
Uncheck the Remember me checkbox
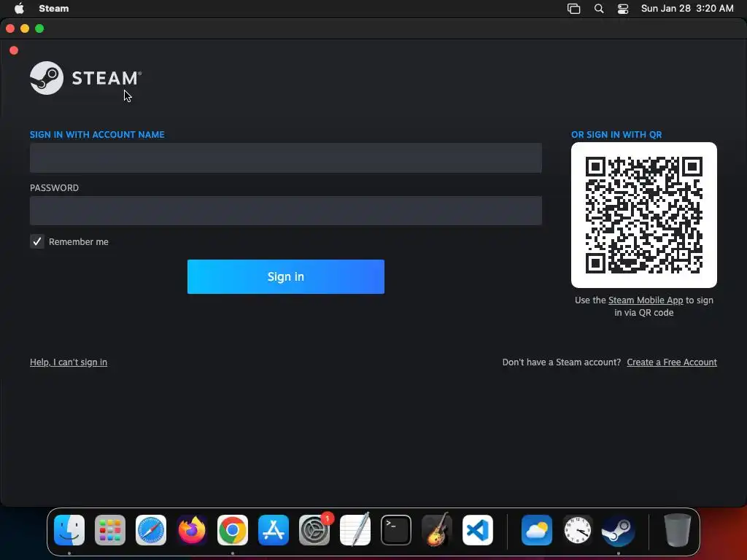36,241
